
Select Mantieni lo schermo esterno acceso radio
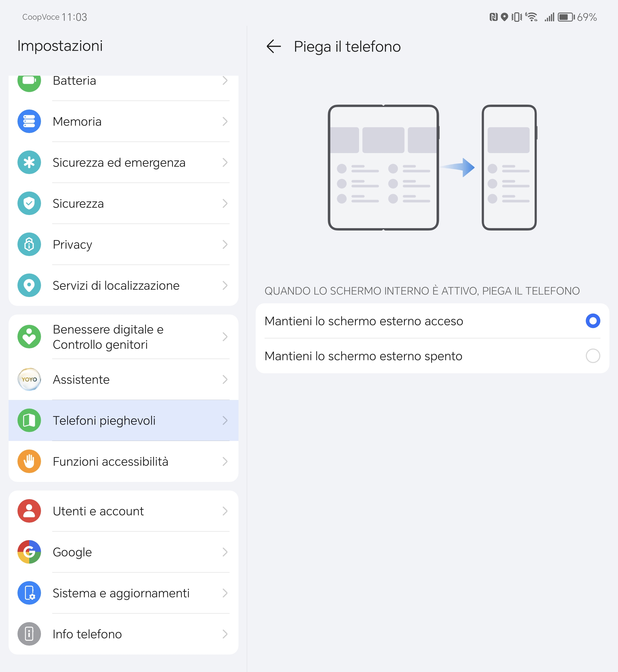click(592, 321)
